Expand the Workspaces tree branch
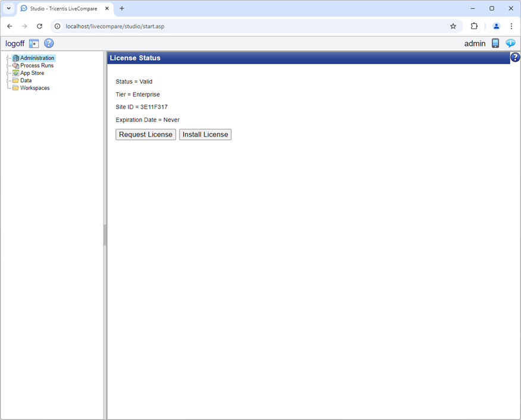 (8, 87)
